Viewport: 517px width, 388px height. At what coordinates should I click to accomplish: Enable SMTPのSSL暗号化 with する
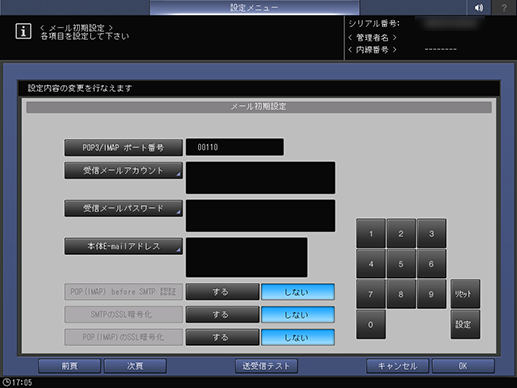[x=222, y=315]
